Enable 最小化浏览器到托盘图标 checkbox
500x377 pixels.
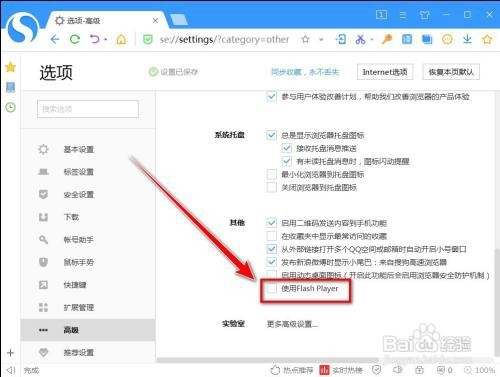(271, 174)
